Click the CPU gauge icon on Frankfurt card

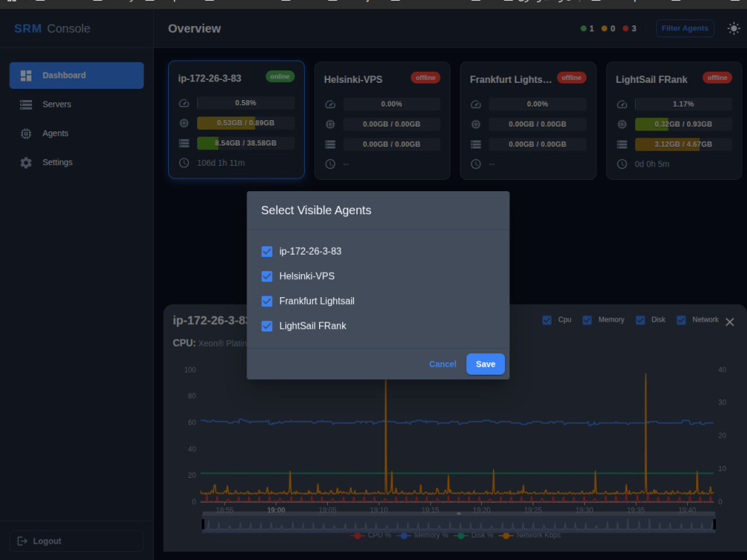pos(475,105)
